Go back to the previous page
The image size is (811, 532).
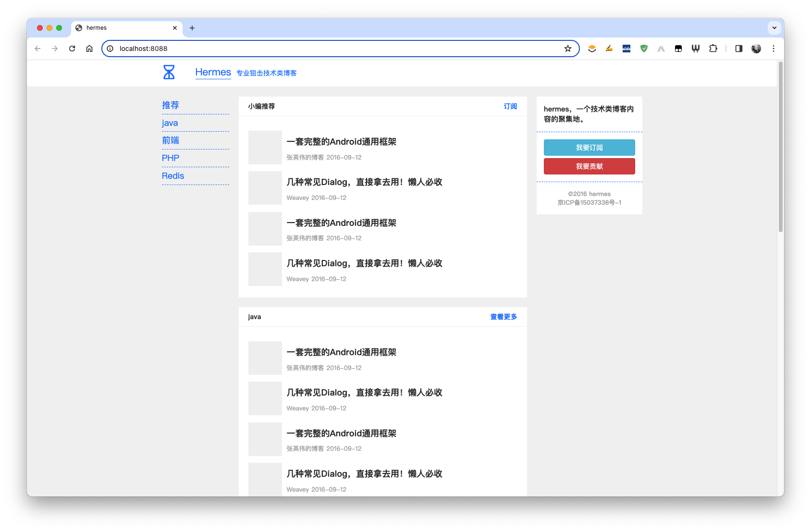pyautogui.click(x=37, y=49)
